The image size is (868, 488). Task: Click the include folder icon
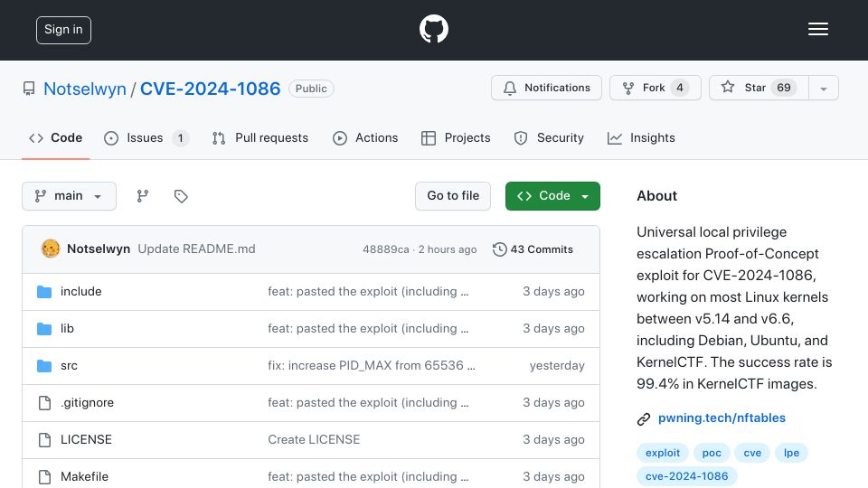tap(44, 292)
